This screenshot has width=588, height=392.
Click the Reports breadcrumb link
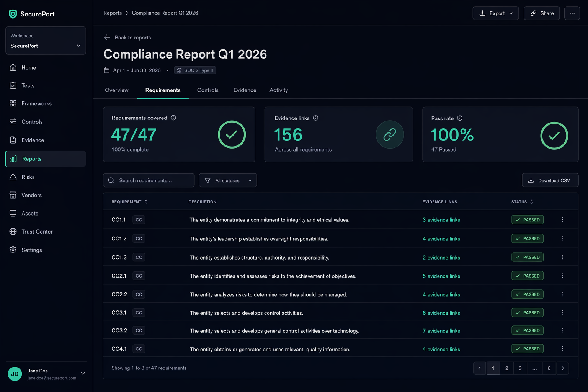tap(113, 13)
